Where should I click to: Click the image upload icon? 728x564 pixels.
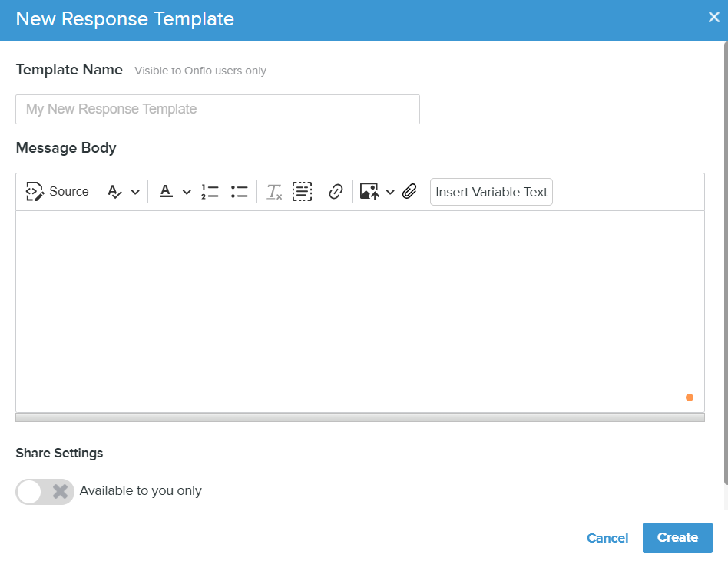click(x=369, y=192)
